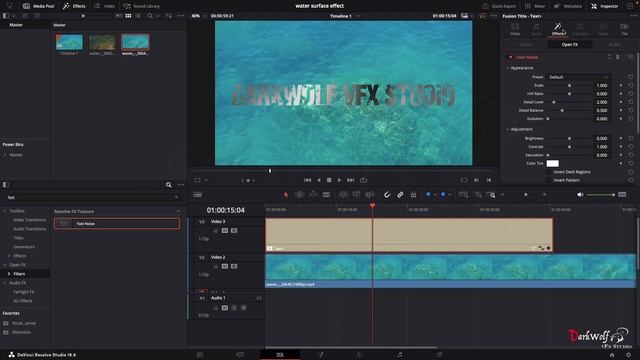Switch to the Edit page

(280, 355)
